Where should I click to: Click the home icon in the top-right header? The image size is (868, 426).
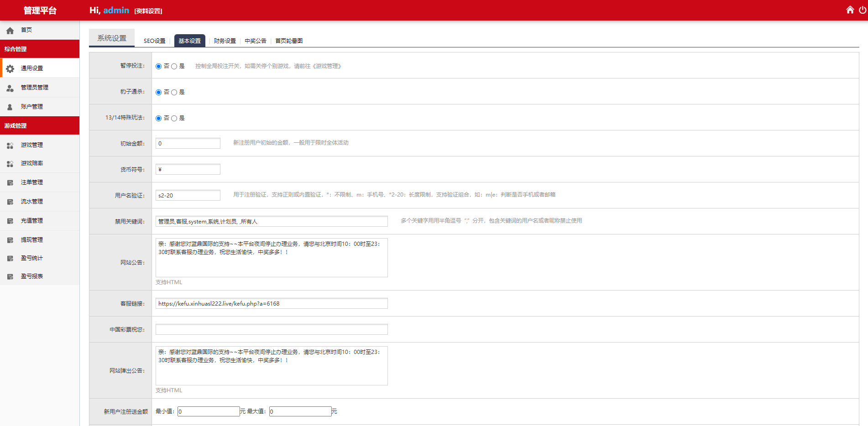tap(850, 10)
